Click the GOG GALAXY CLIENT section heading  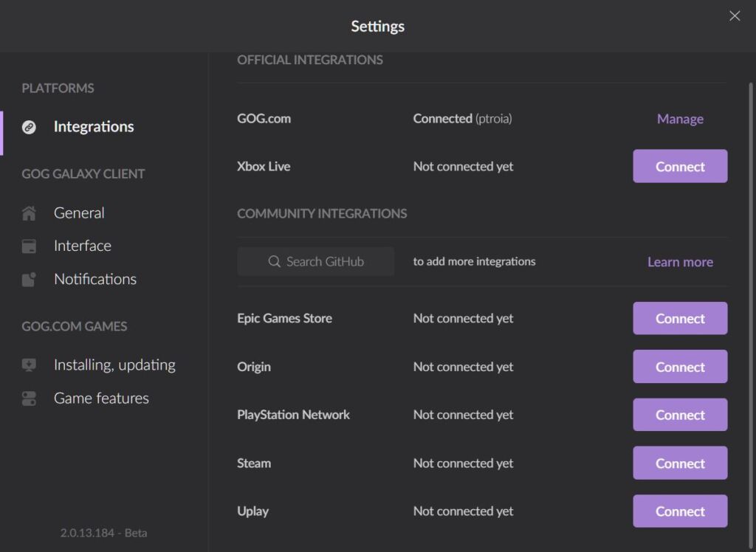pyautogui.click(x=83, y=173)
